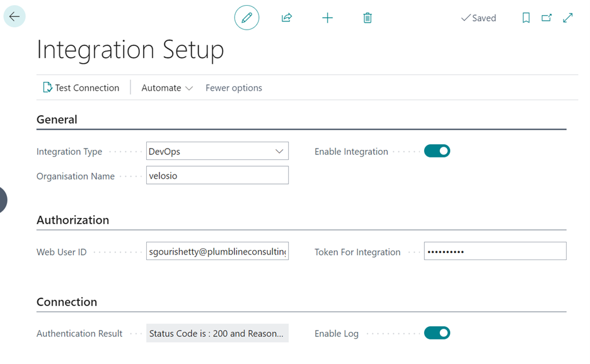Click the plus icon to create new
This screenshot has height=364, width=590.
(327, 18)
